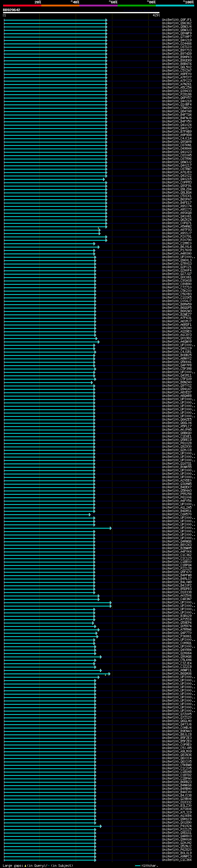
Task: Open hit UniRef100_Q8VWF9
Action: click(x=177, y=33)
